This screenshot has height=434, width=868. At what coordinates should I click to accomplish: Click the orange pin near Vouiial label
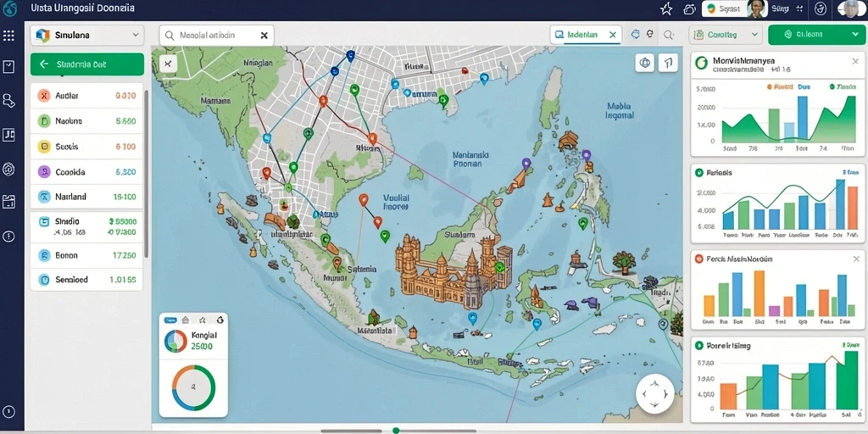363,200
